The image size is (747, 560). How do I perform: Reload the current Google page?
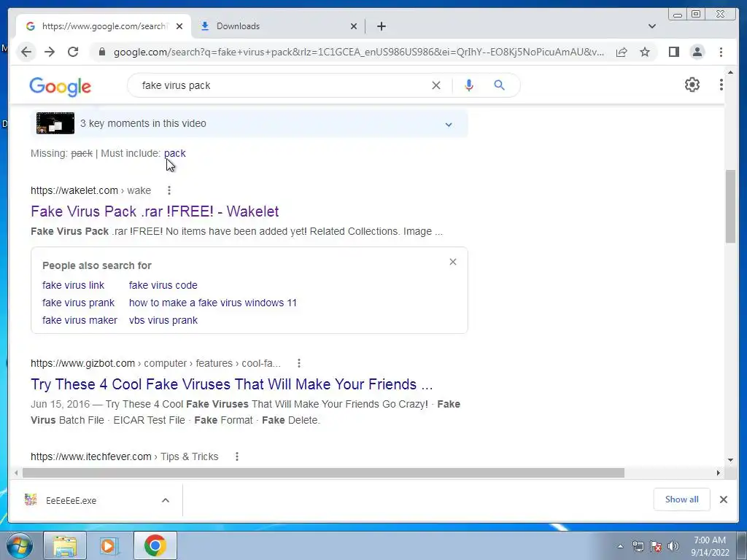(x=73, y=52)
